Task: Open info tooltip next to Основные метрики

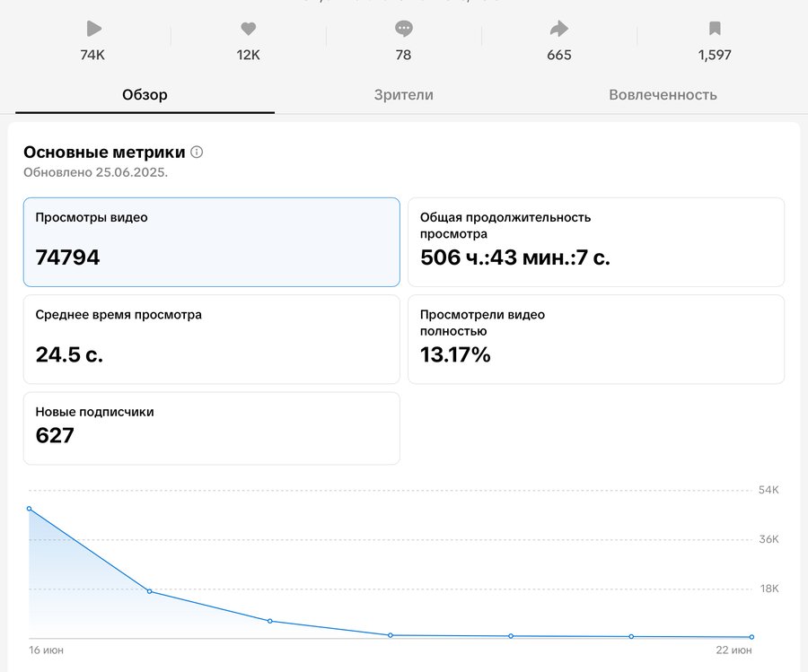Action: (x=197, y=152)
